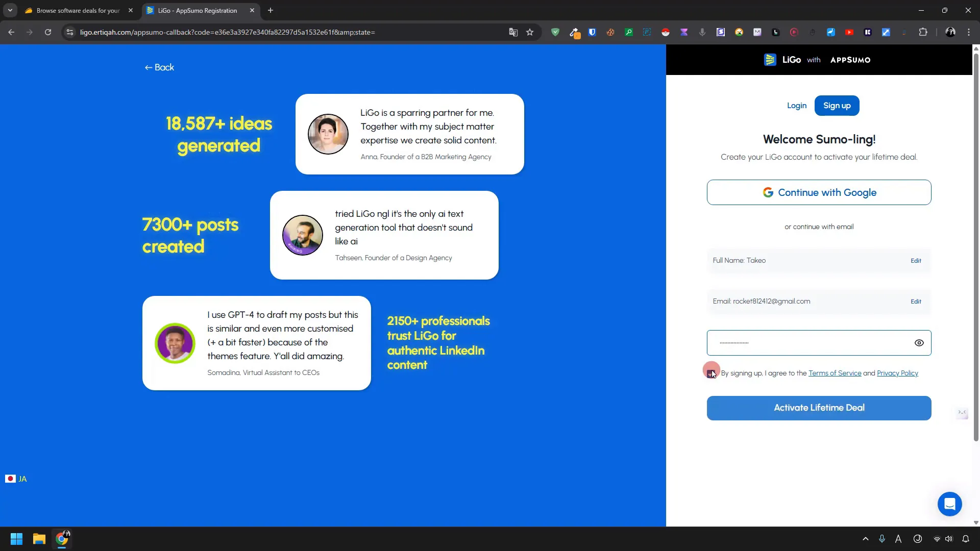The height and width of the screenshot is (551, 980).
Task: Click Anna's testimonial avatar
Action: click(x=328, y=134)
